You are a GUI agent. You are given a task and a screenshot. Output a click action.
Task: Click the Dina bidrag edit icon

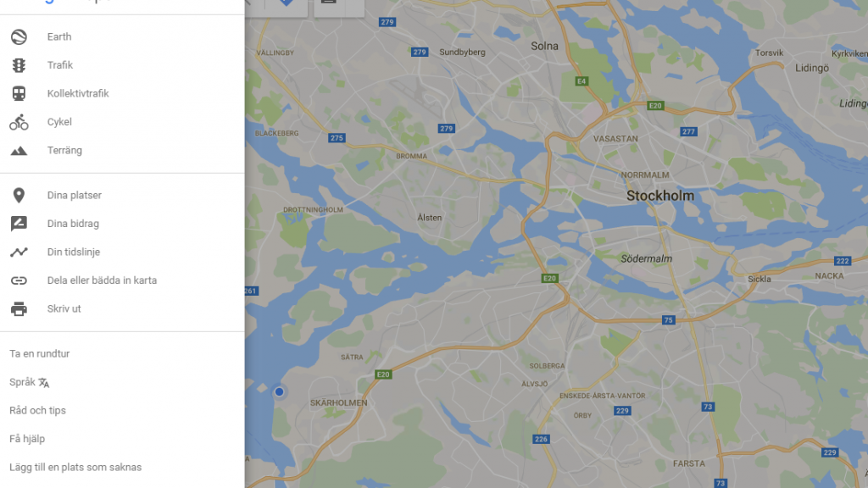click(x=19, y=224)
